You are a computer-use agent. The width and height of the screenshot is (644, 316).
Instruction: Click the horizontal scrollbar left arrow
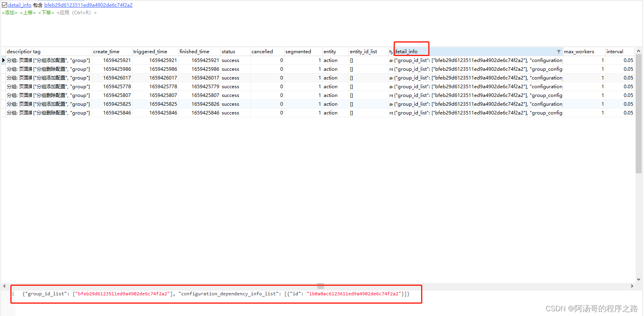[x=4, y=286]
